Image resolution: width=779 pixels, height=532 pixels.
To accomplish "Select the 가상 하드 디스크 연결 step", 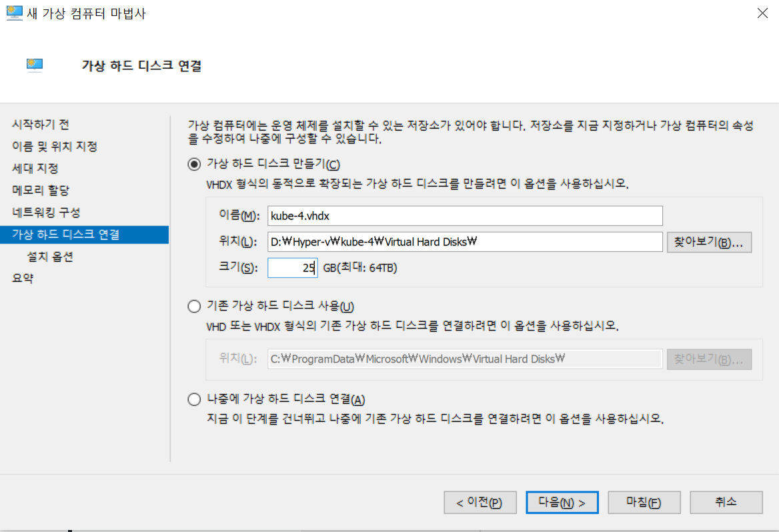I will [x=85, y=235].
